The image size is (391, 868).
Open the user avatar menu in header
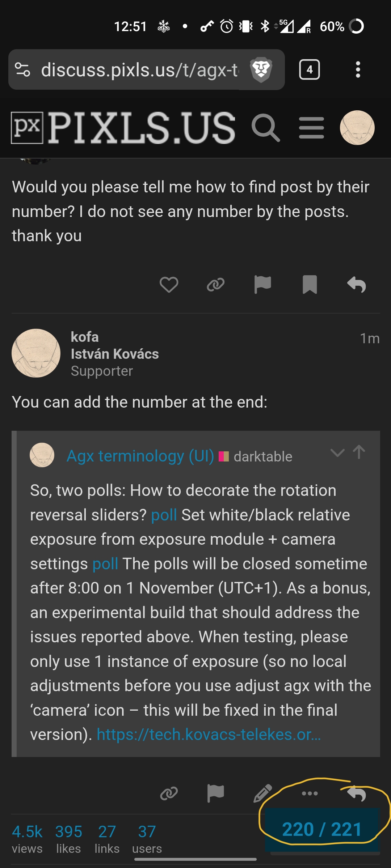pos(357,128)
